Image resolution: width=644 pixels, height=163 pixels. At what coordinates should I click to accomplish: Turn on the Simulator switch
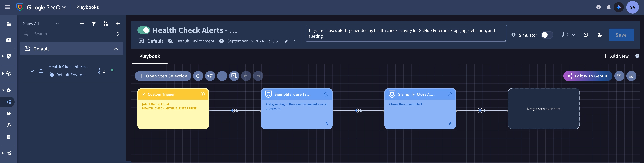(x=547, y=35)
